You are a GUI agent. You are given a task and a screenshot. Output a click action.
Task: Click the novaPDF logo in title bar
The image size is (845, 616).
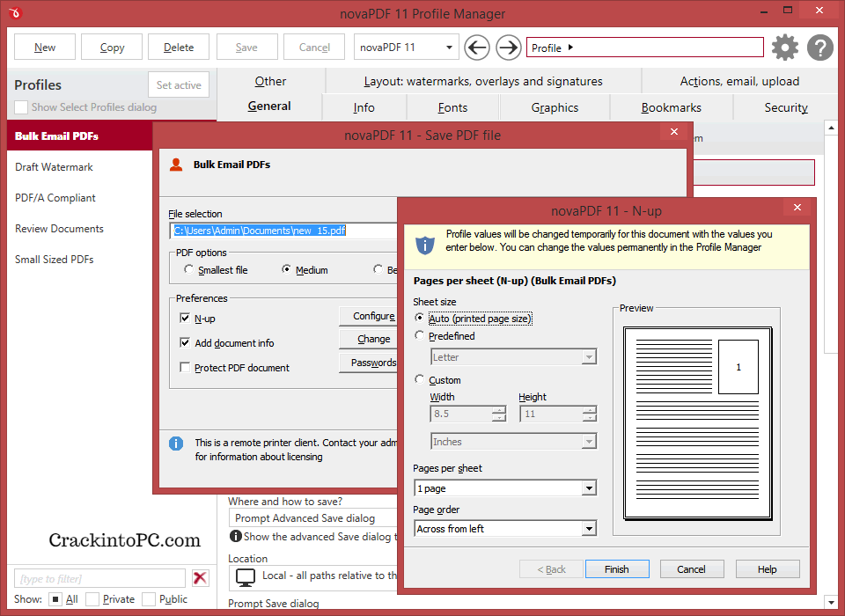(x=15, y=11)
